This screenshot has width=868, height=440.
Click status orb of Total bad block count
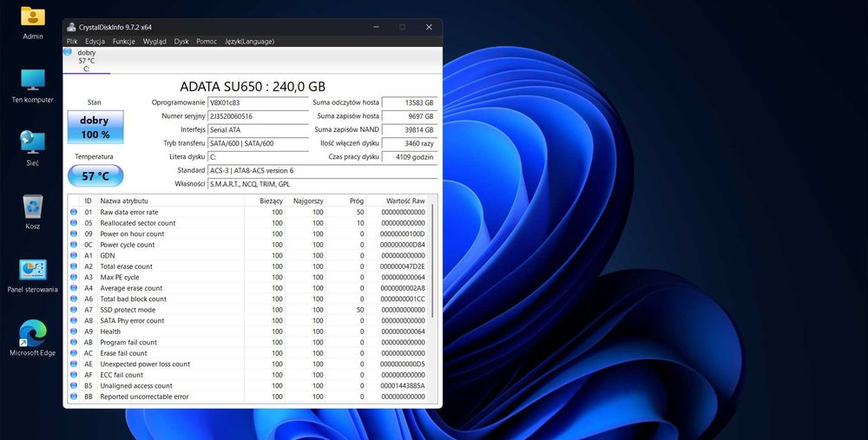pyautogui.click(x=74, y=299)
